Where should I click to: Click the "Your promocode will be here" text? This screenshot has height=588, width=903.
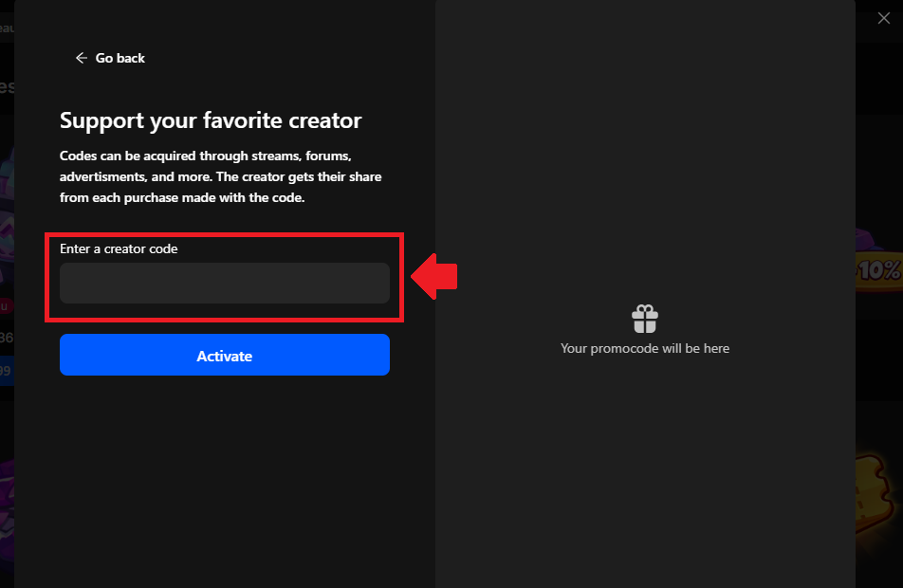coord(645,348)
